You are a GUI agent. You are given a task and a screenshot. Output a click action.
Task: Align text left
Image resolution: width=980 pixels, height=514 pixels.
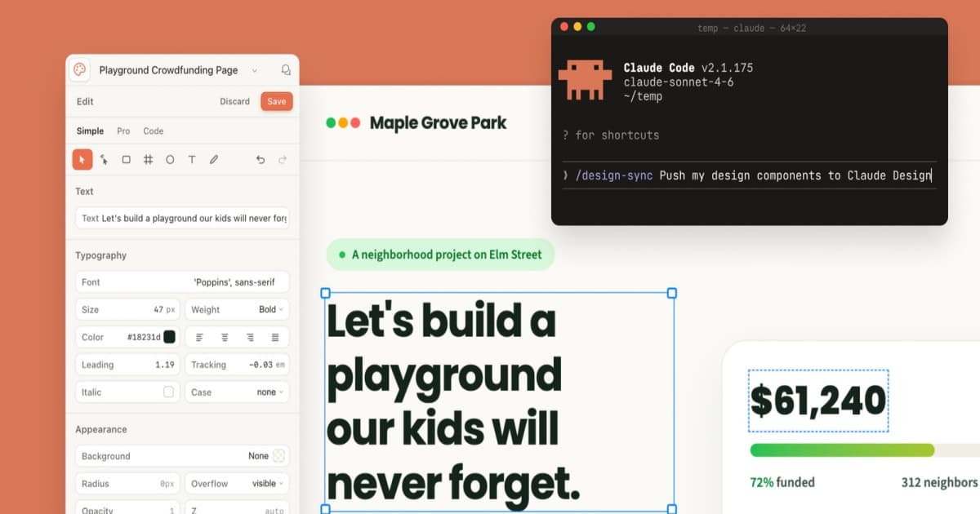(x=199, y=337)
